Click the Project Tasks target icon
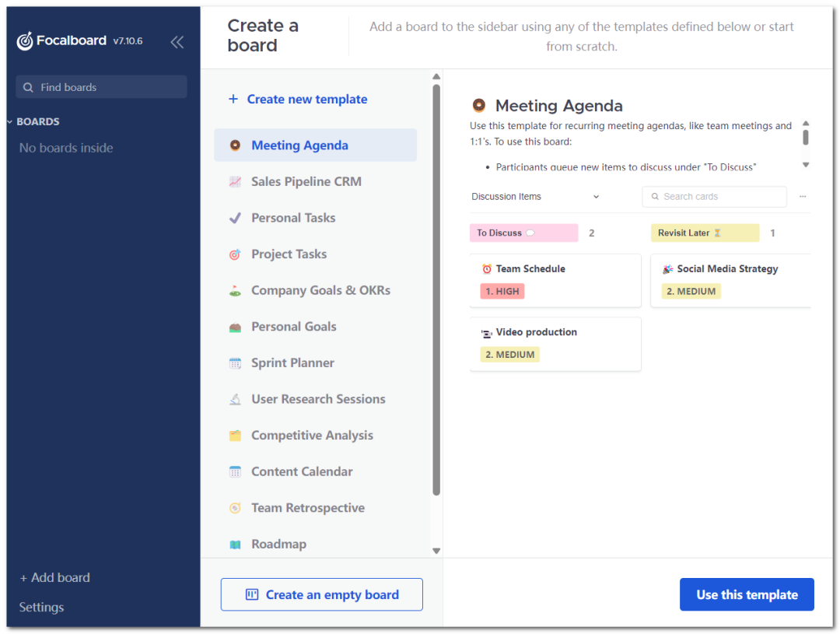The image size is (840, 634). click(x=235, y=254)
